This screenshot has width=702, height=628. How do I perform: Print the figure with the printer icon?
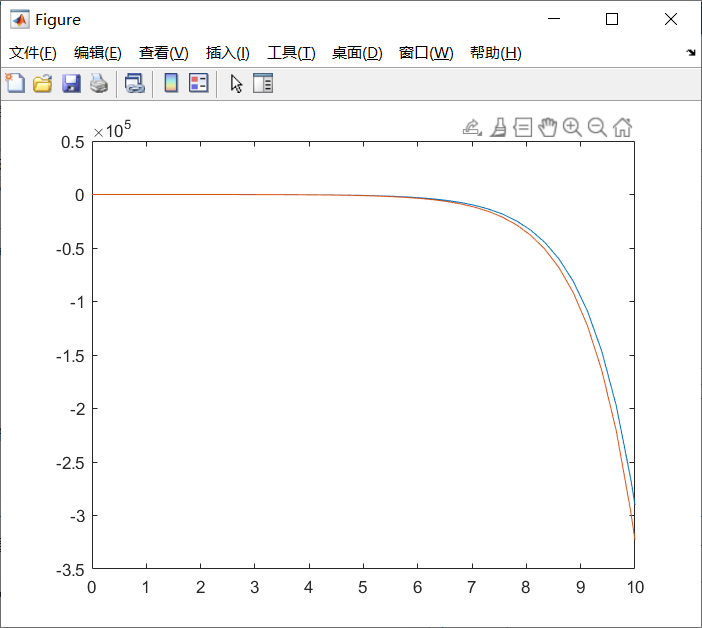pos(99,84)
